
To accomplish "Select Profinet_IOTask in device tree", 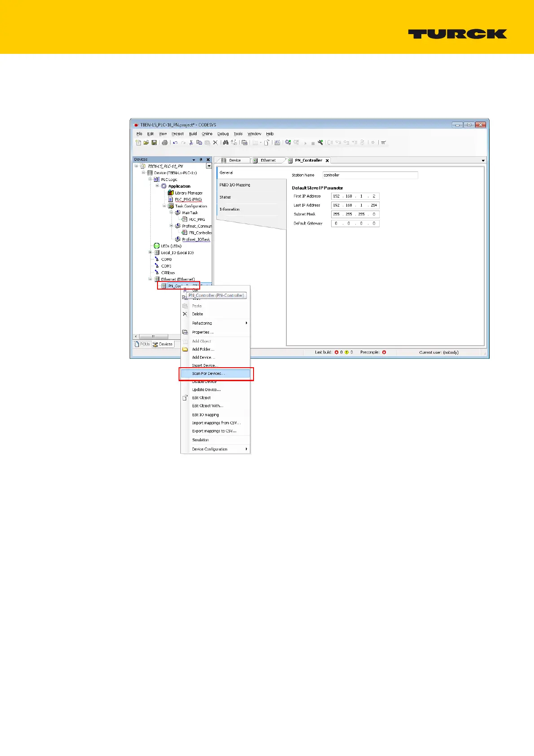I will click(x=196, y=239).
